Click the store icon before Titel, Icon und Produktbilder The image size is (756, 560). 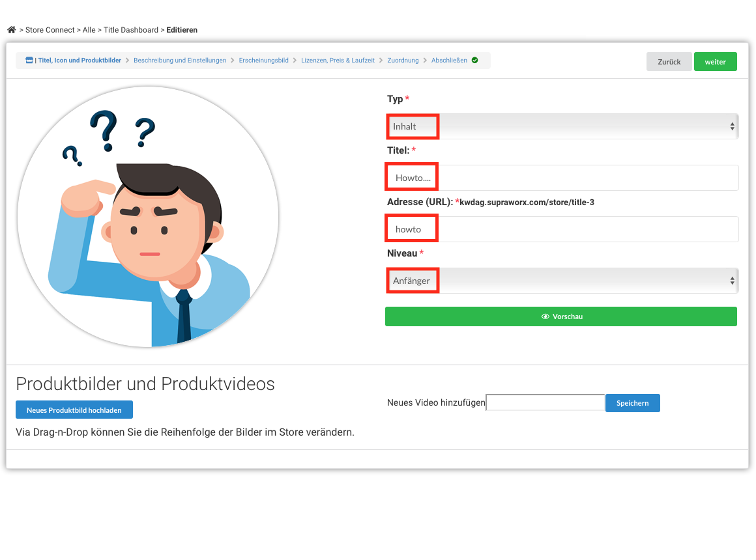29,61
